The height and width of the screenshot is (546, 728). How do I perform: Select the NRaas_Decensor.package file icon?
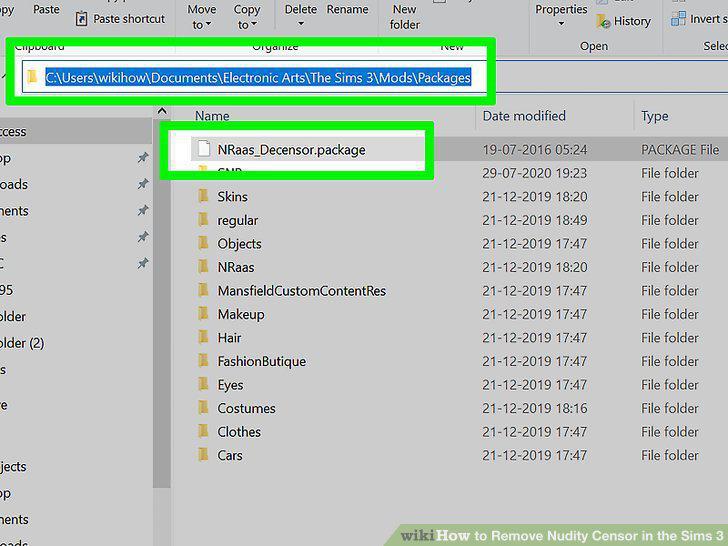[x=203, y=149]
